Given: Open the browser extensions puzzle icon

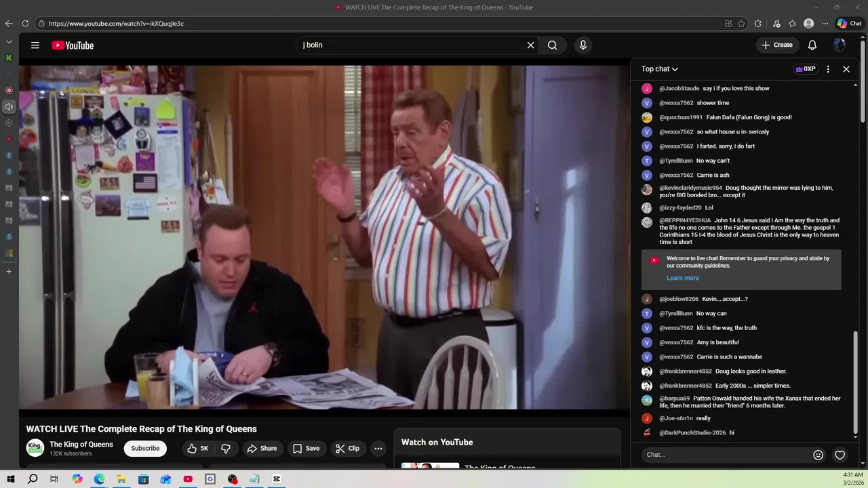Looking at the screenshot, I should [758, 24].
